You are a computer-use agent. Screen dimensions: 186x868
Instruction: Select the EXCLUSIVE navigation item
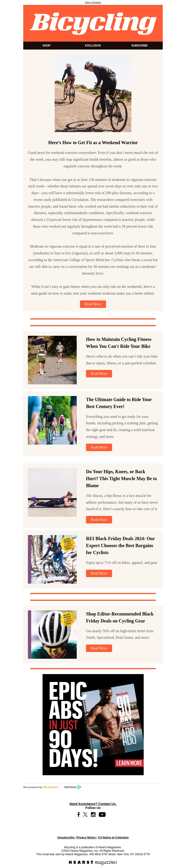click(93, 46)
